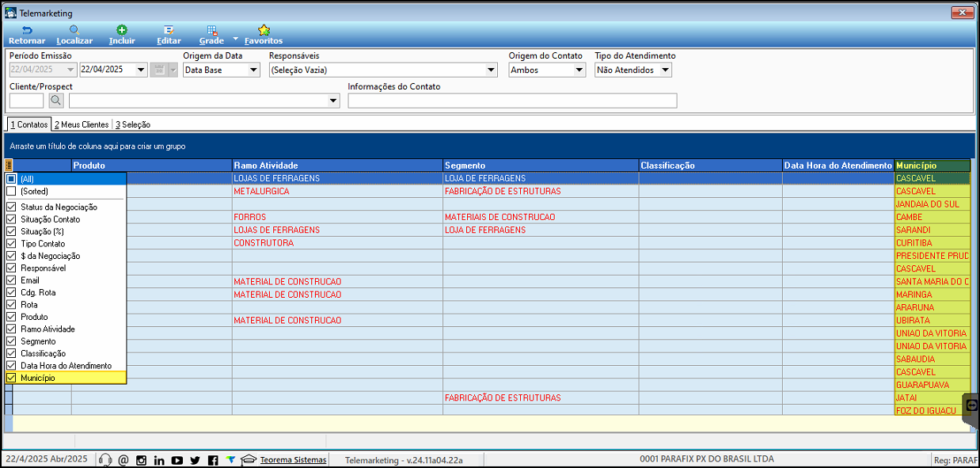980x468 pixels.
Task: Open the Favoritos star icon
Action: pyautogui.click(x=264, y=31)
